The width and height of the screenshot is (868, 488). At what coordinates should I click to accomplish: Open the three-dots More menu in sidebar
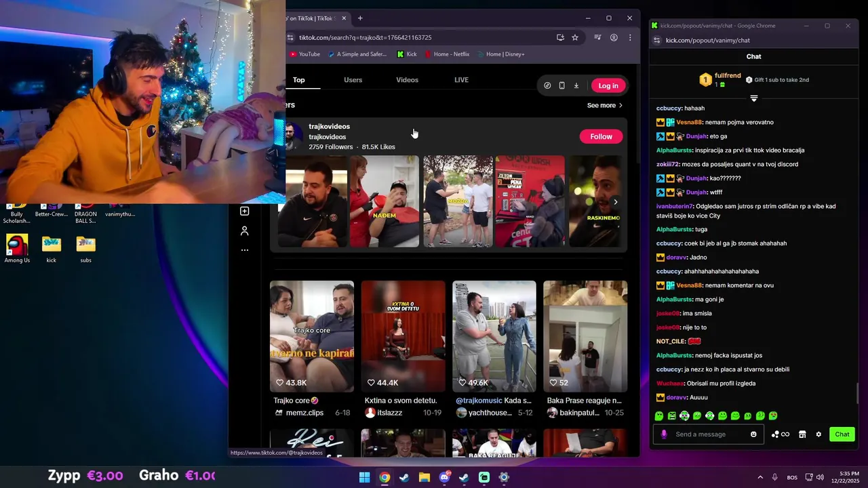(245, 250)
